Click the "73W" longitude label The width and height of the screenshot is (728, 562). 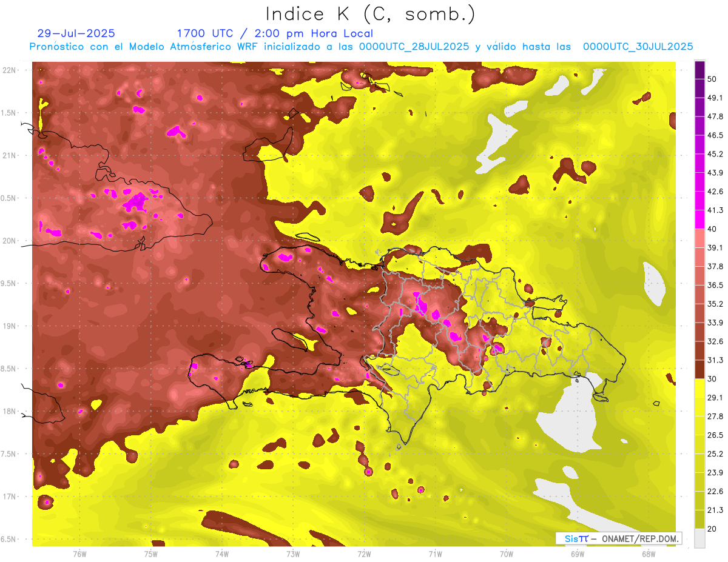click(x=293, y=554)
